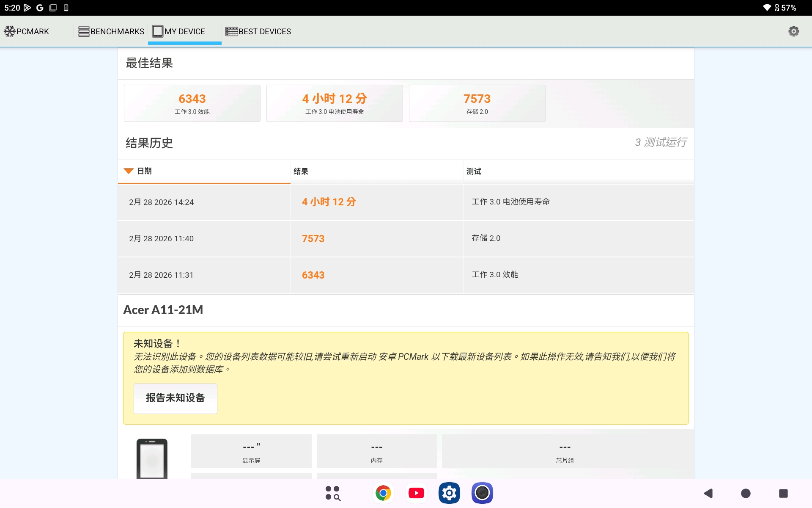Switch to the BENCHMARKS tab
The width and height of the screenshot is (812, 508).
pyautogui.click(x=112, y=31)
